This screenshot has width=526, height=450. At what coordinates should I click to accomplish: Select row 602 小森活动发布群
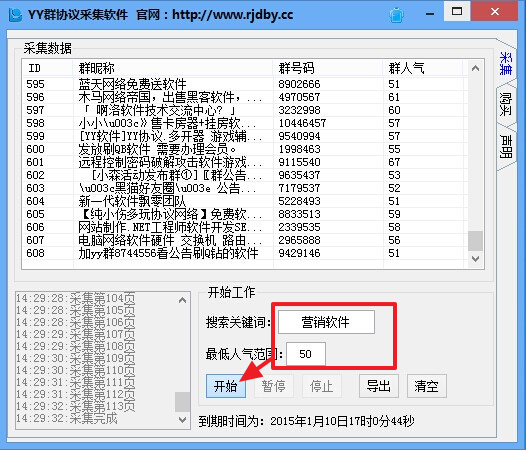point(245,175)
